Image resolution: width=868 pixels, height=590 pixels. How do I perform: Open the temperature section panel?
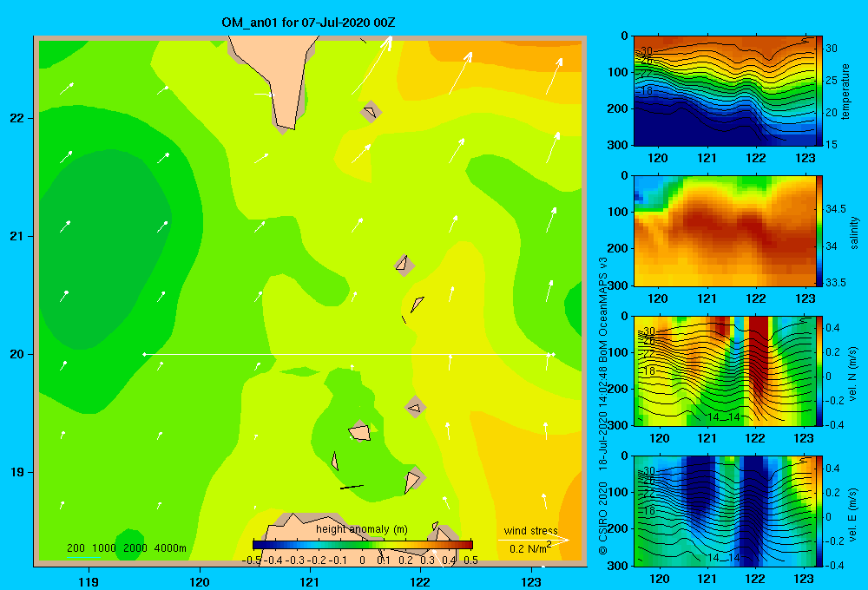tap(725, 91)
